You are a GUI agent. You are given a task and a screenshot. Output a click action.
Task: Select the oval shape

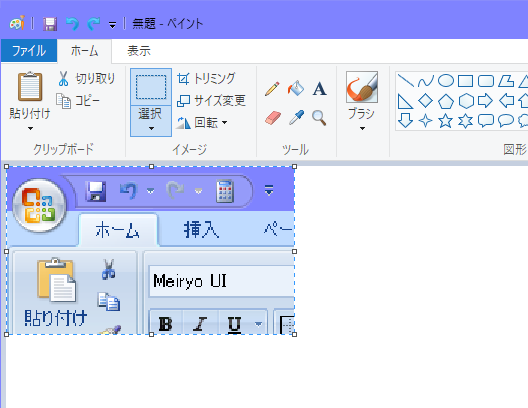coord(446,81)
